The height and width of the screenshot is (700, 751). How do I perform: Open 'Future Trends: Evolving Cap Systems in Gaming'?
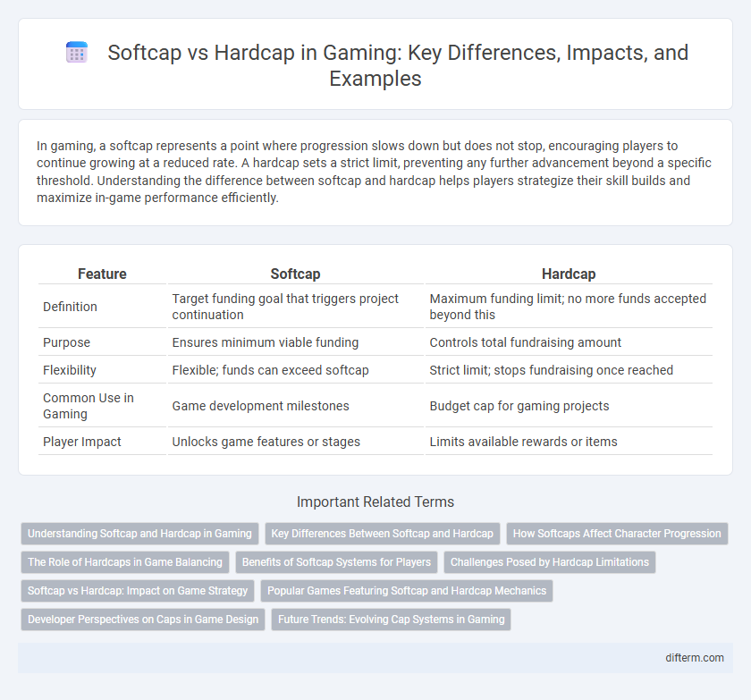point(392,619)
